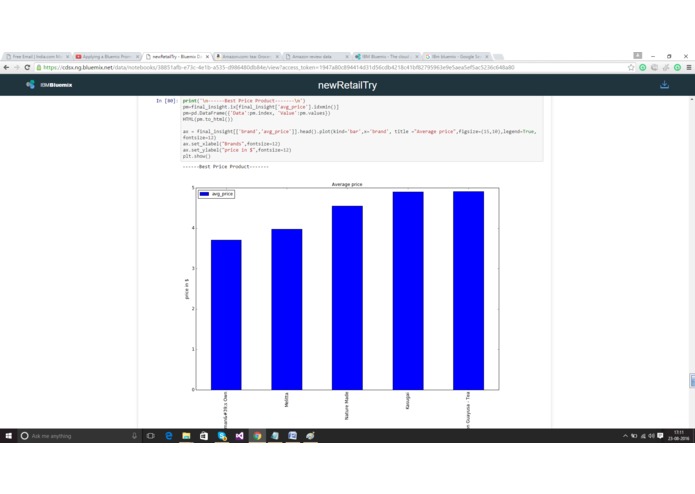Click the blue avg_price legend swatch
This screenshot has height=494, width=695.
204,194
